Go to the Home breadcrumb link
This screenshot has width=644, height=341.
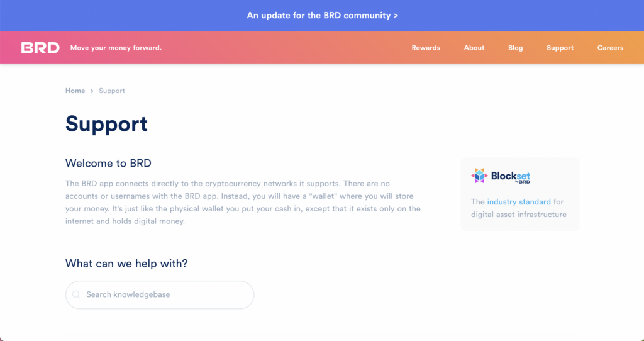click(x=75, y=91)
